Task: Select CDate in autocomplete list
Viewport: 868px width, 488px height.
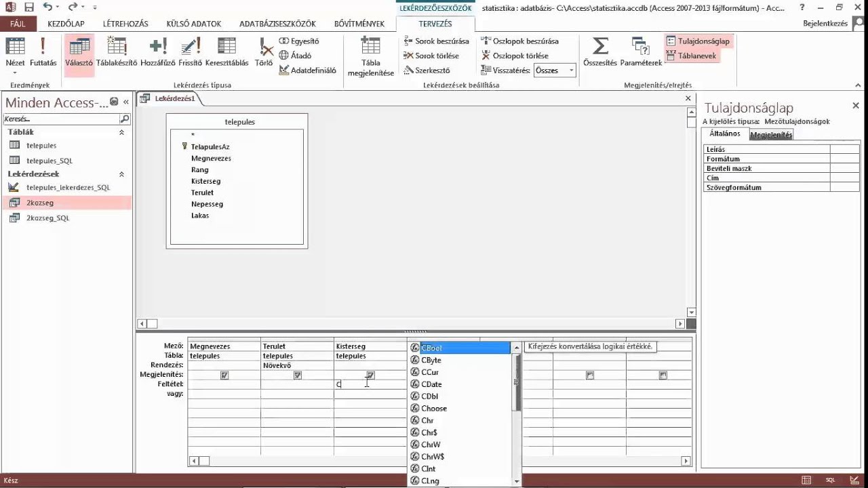Action: point(460,384)
